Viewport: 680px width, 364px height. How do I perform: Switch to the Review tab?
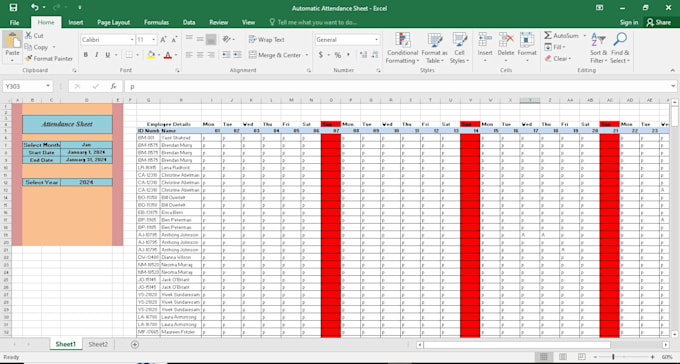[x=219, y=23]
